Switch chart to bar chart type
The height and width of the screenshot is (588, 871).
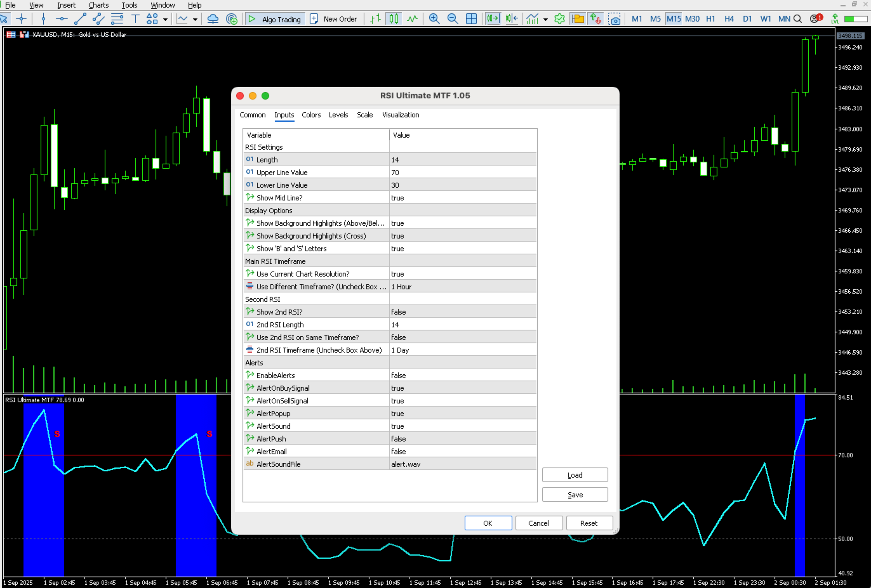[376, 19]
